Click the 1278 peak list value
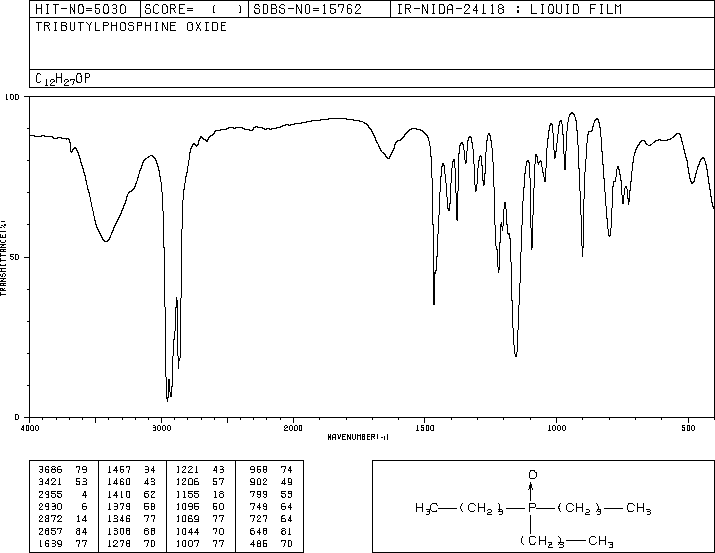The width and height of the screenshot is (715, 553). tap(119, 543)
